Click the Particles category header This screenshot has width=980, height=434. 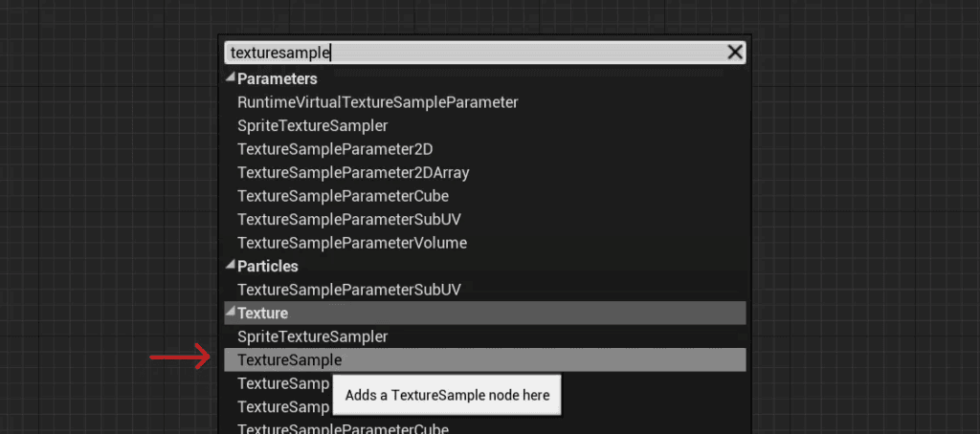tap(268, 266)
